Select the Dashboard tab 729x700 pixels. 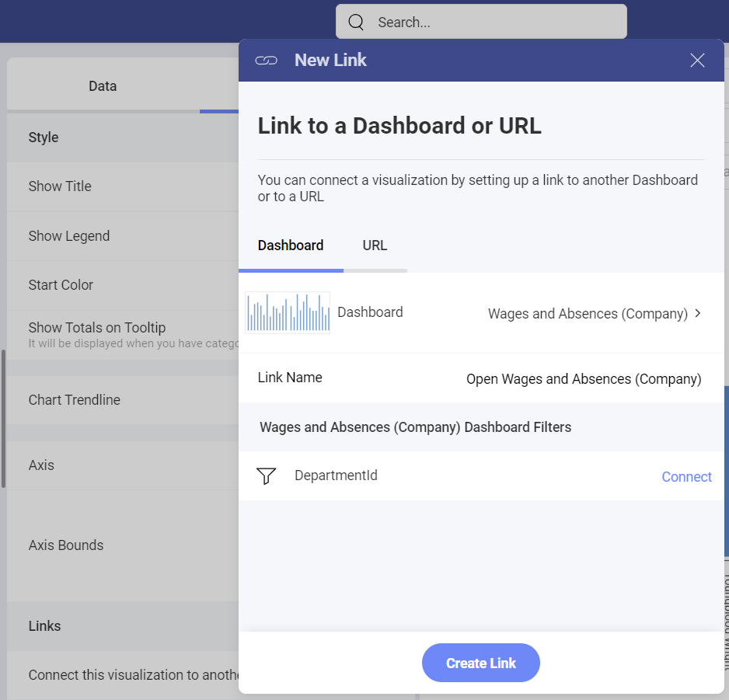point(291,246)
